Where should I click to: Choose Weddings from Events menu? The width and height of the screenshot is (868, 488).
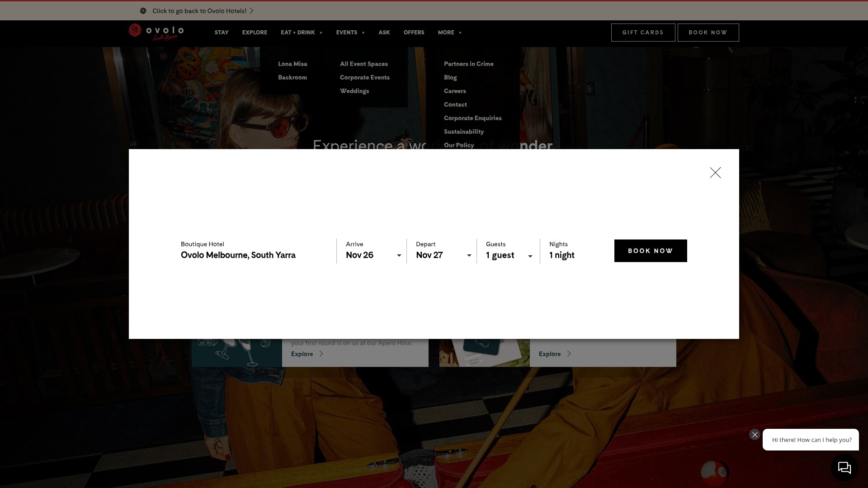354,91
